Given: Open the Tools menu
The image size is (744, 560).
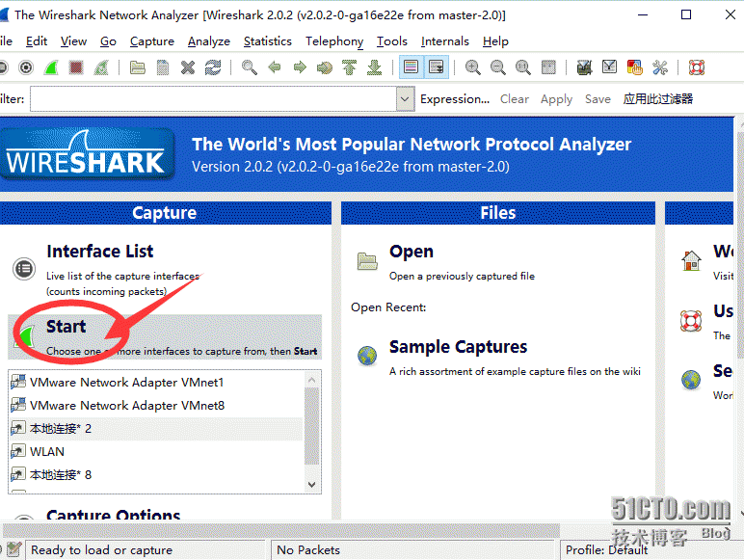Looking at the screenshot, I should [392, 41].
